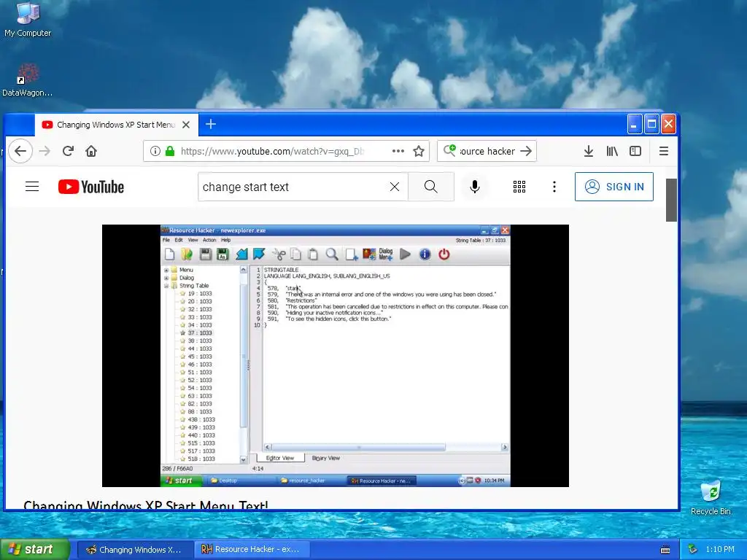This screenshot has width=747, height=560.
Task: Open YouTube guide hamburger menu
Action: click(x=32, y=187)
